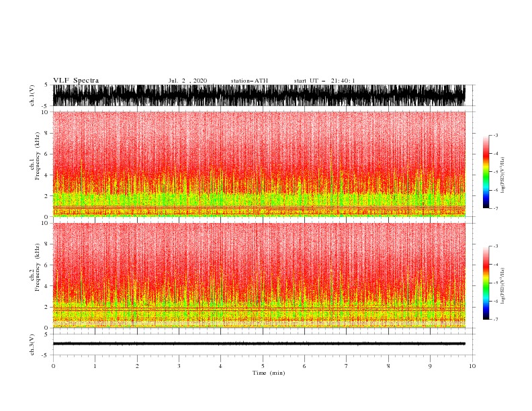Click the '3' tick on the time axis
Image resolution: width=532 pixels, height=411 pixels.
179,366
